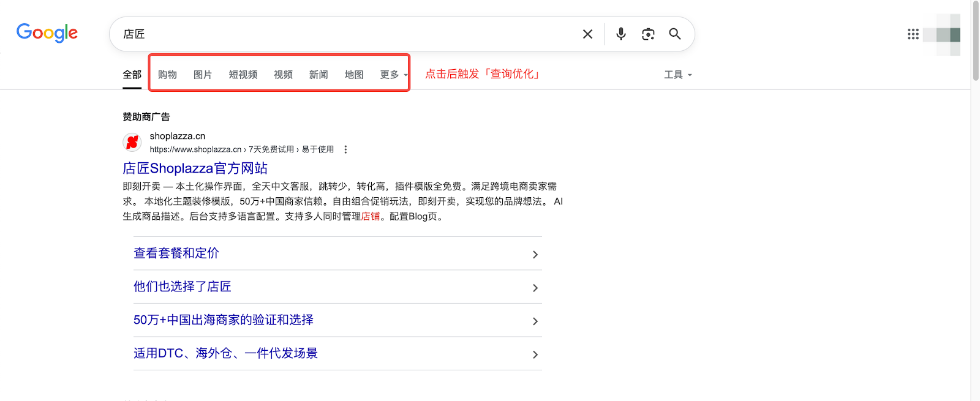Switch to the 图片 tab
This screenshot has width=980, height=401.
pos(203,75)
